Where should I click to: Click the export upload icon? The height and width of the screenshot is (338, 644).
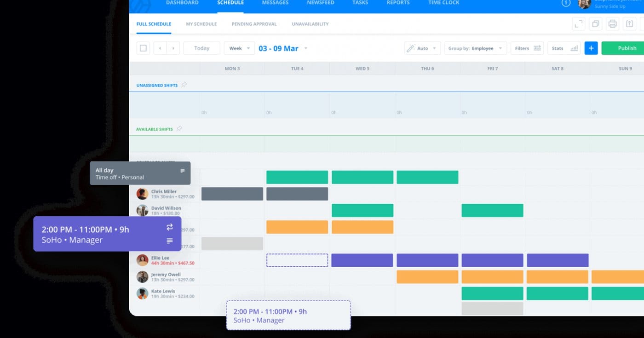tap(629, 24)
